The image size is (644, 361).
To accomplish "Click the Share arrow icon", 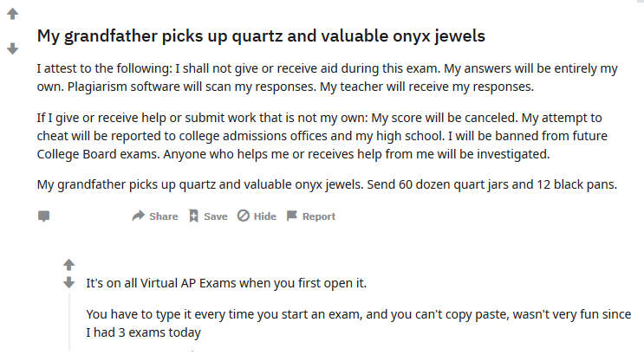I will point(139,216).
